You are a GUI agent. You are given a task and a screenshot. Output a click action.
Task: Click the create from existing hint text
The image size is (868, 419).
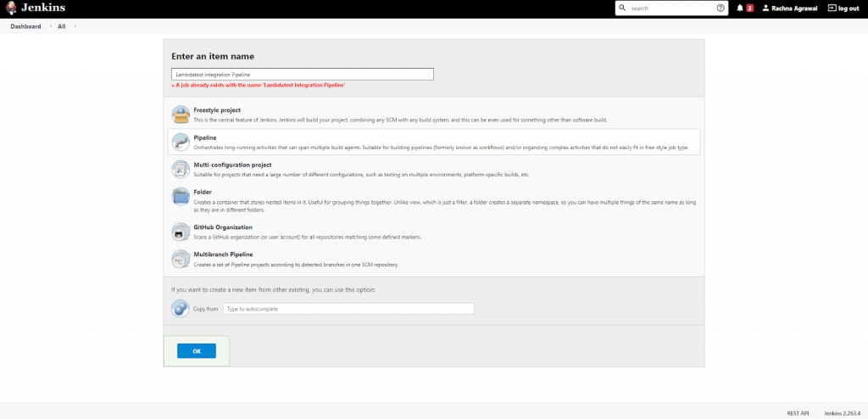tap(274, 290)
